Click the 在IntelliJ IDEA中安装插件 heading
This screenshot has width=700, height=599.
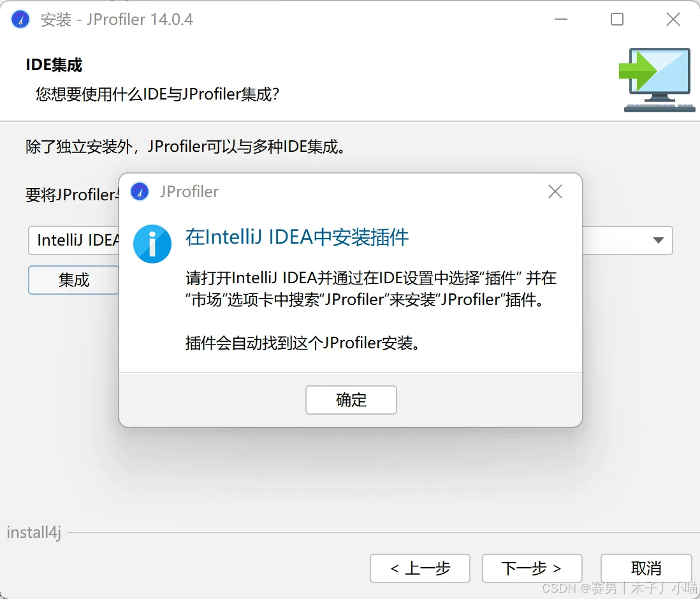pos(297,237)
